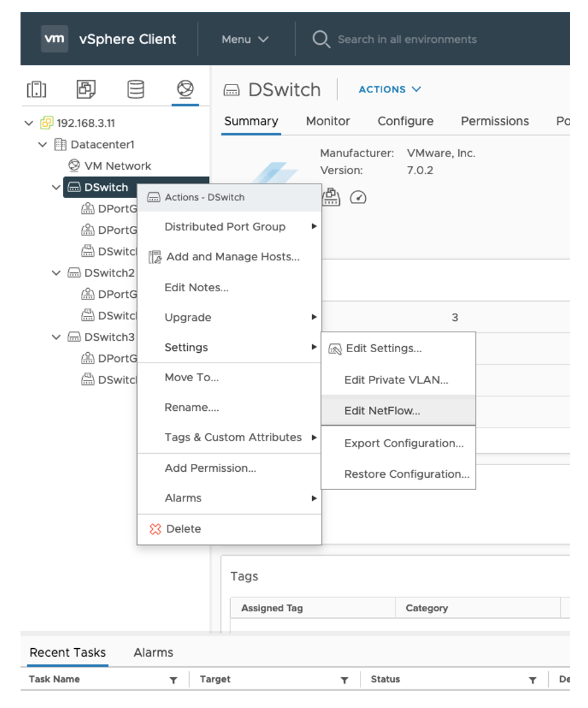The height and width of the screenshot is (708, 588).
Task: Choose Edit Private VLAN... option
Action: pos(398,380)
